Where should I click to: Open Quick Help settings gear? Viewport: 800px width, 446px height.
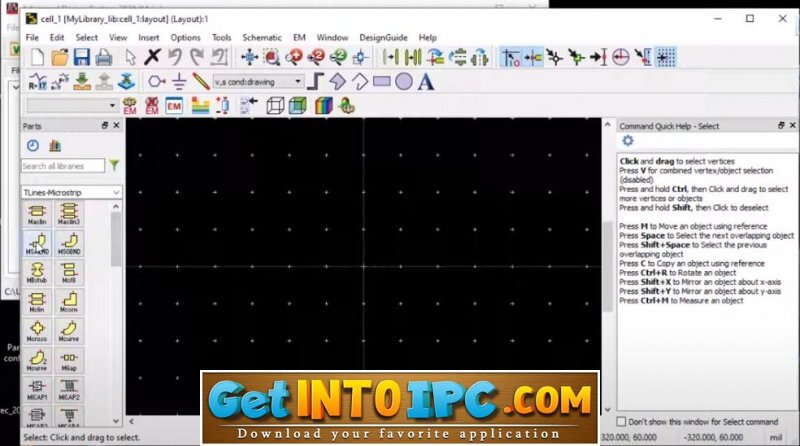click(628, 141)
